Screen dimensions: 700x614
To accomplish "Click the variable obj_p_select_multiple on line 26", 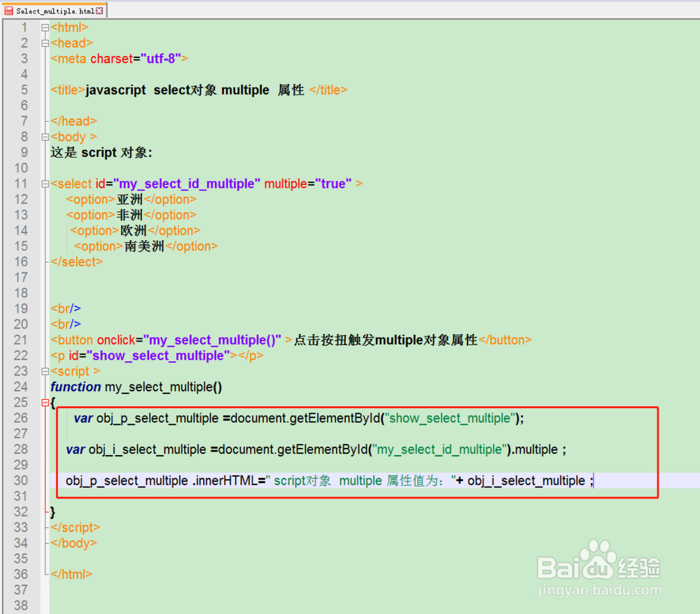I will [157, 419].
